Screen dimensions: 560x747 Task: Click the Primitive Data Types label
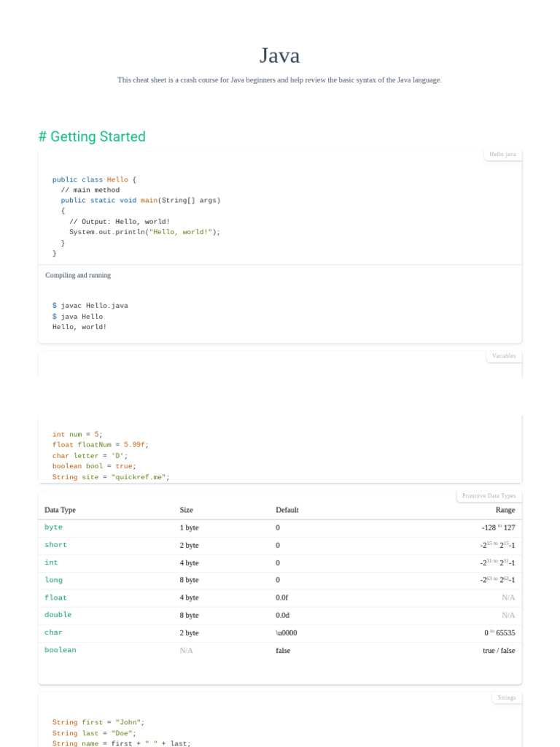(489, 496)
